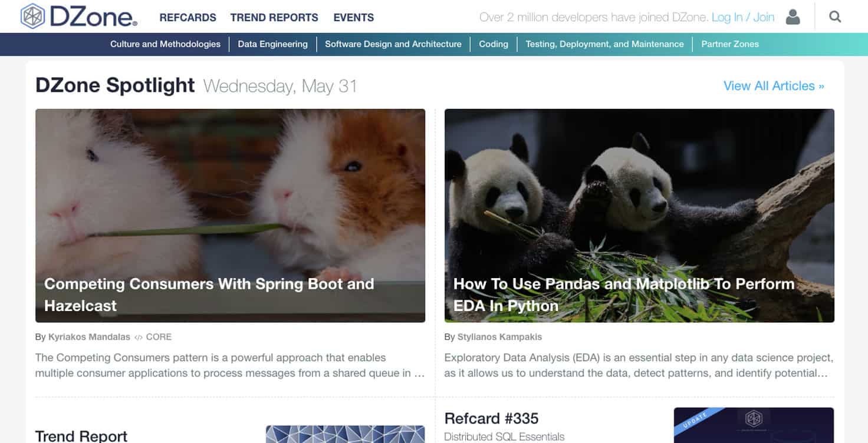Open How To Use Pandas and Matplotlib title
Screen dimensions: 868x443
pos(624,295)
